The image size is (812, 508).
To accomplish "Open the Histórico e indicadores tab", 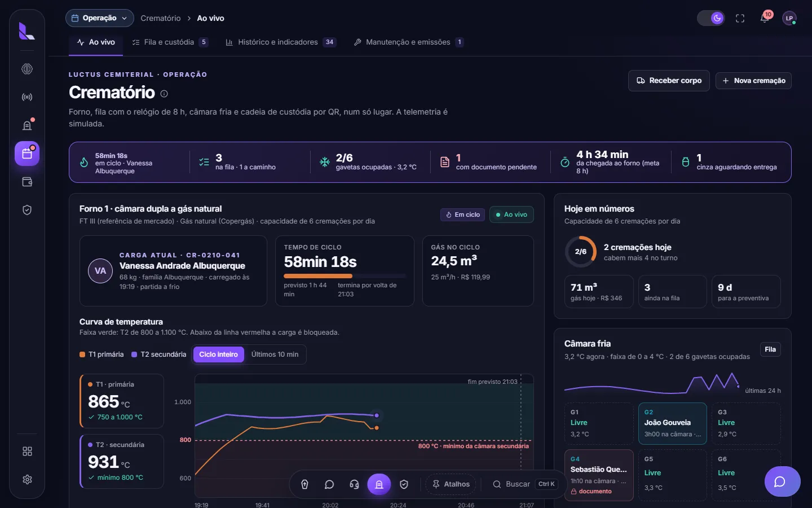I will coord(281,42).
